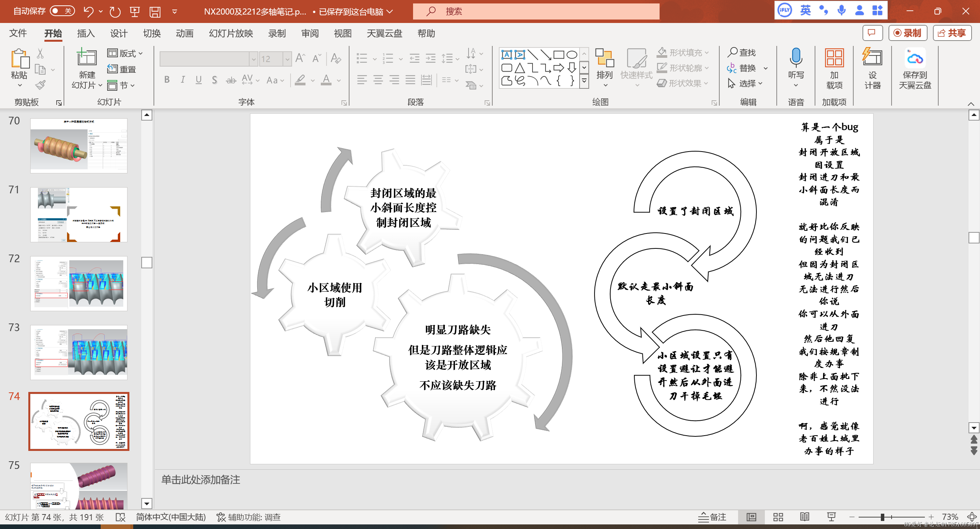Click the text highlight color swatch
Viewport: 980px width, 529px height.
click(x=301, y=80)
